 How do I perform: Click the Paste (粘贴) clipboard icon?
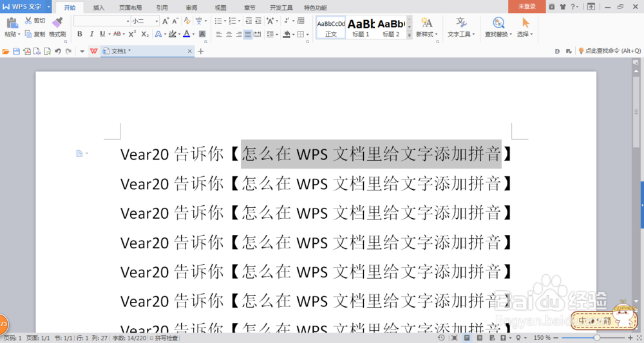click(12, 23)
